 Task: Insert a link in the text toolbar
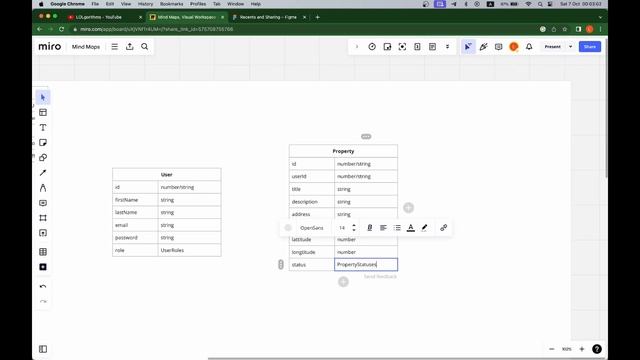[x=444, y=228]
